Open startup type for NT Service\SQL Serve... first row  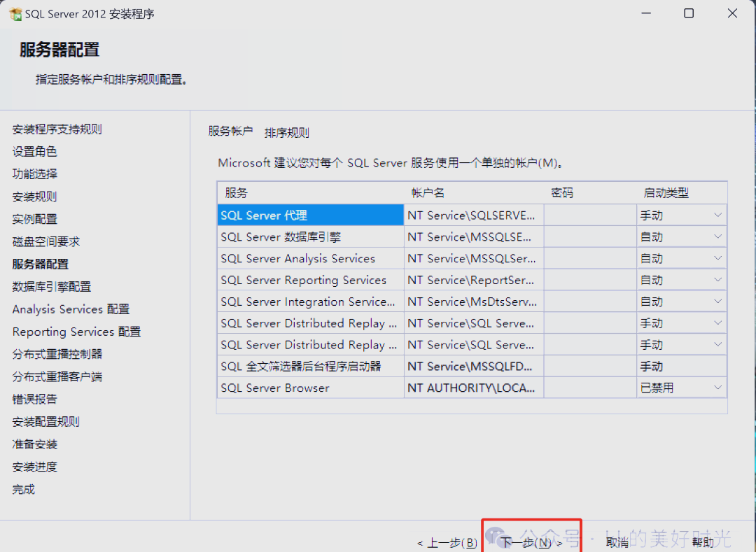pos(717,323)
